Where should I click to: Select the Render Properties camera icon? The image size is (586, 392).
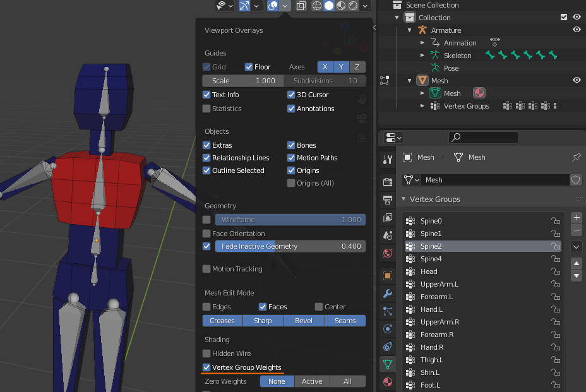388,181
